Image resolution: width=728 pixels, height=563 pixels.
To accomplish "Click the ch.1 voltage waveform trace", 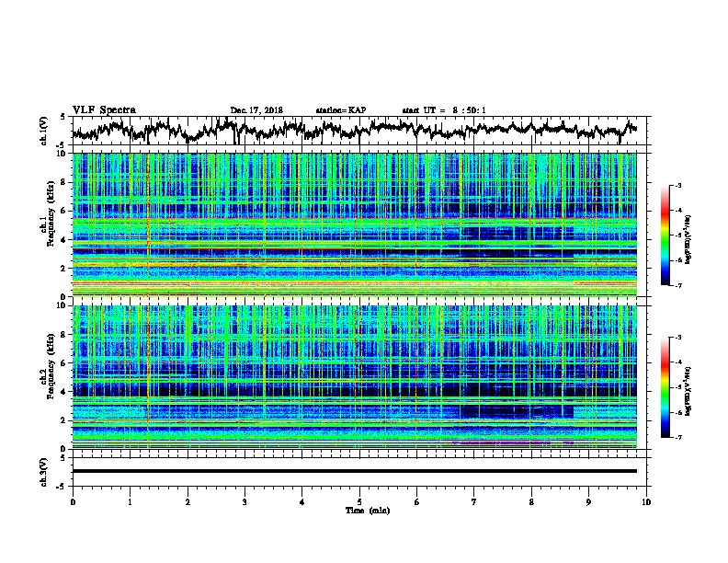I will (x=354, y=131).
